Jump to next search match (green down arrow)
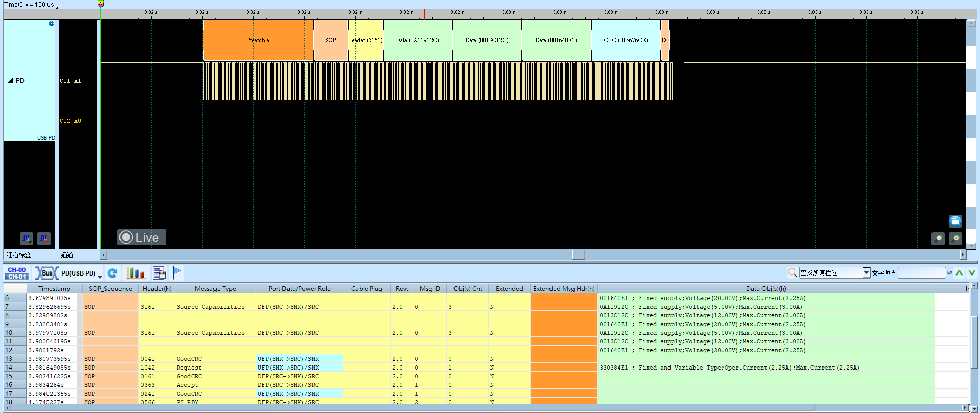Viewport: 980px width, 413px height. pyautogui.click(x=971, y=272)
